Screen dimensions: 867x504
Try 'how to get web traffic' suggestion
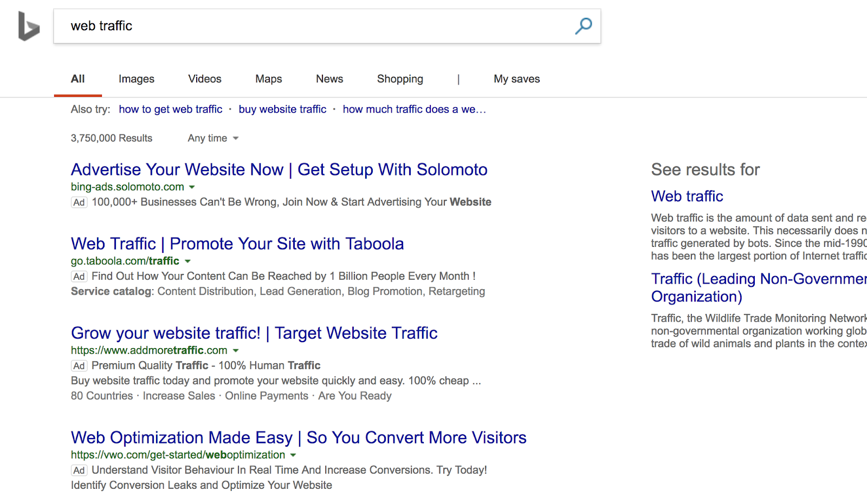[x=171, y=109]
